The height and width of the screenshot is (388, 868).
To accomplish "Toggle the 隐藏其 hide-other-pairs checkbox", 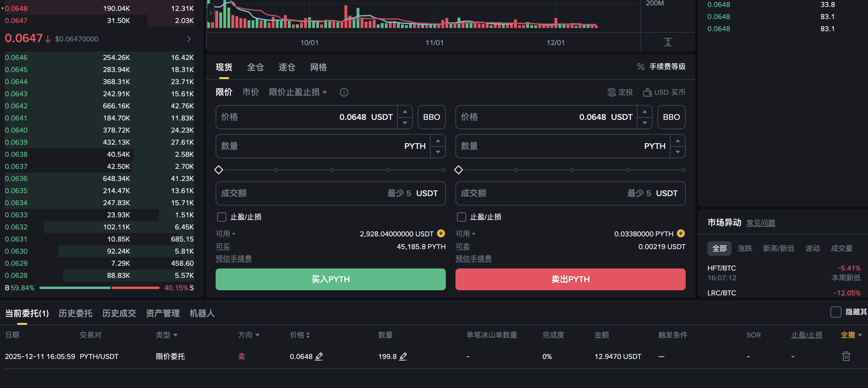I will tap(835, 312).
